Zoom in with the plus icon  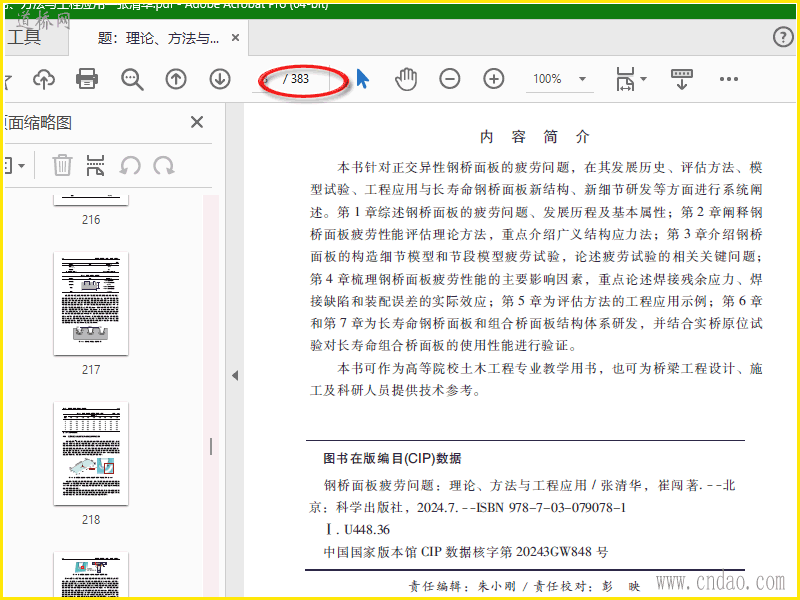coord(493,79)
